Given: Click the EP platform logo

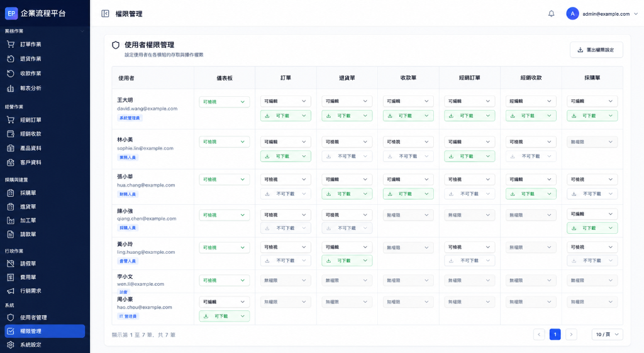Looking at the screenshot, I should pyautogui.click(x=11, y=14).
